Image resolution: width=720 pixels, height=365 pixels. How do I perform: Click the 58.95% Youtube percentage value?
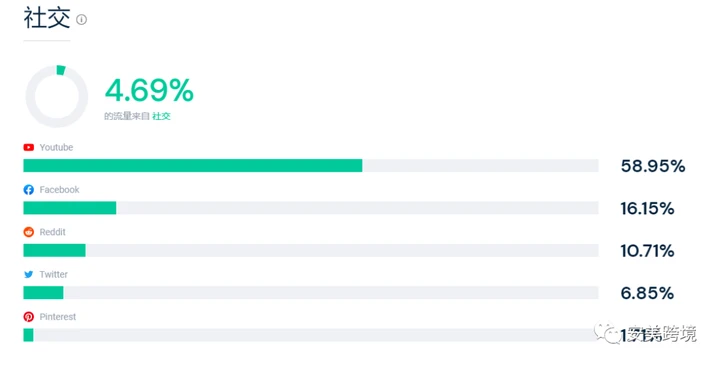[653, 166]
